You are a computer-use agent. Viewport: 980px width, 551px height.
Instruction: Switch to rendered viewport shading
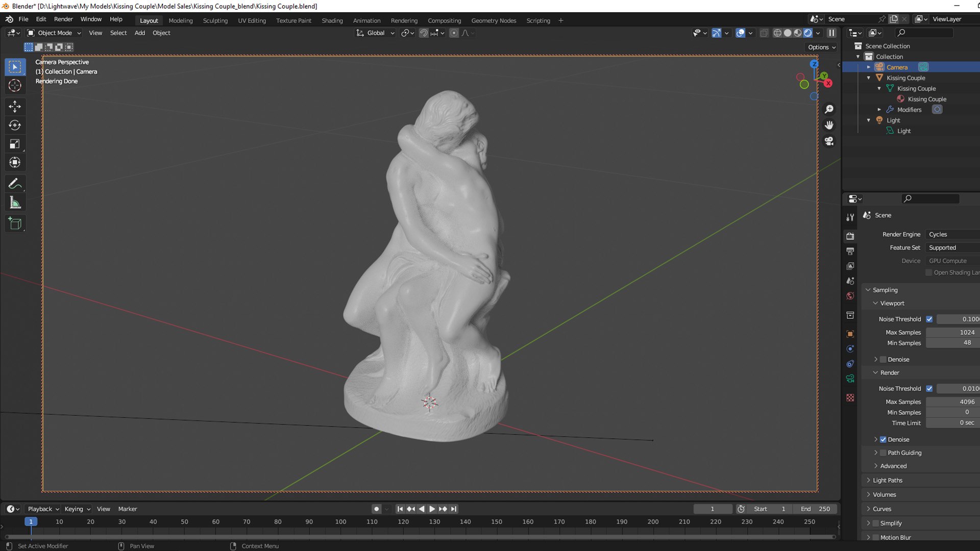(x=807, y=33)
